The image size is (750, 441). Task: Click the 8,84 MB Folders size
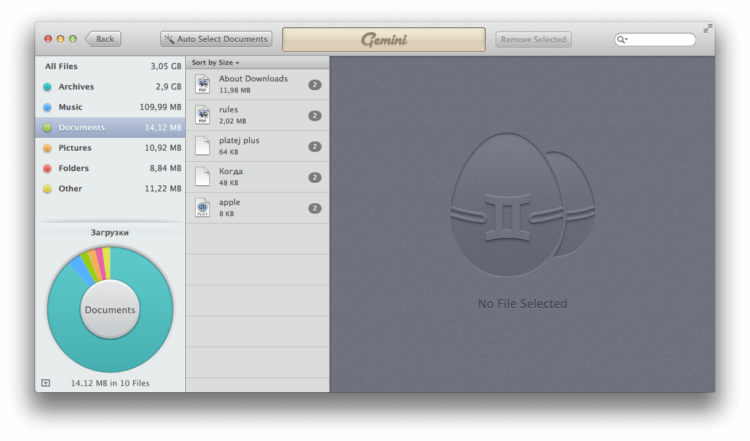click(165, 168)
